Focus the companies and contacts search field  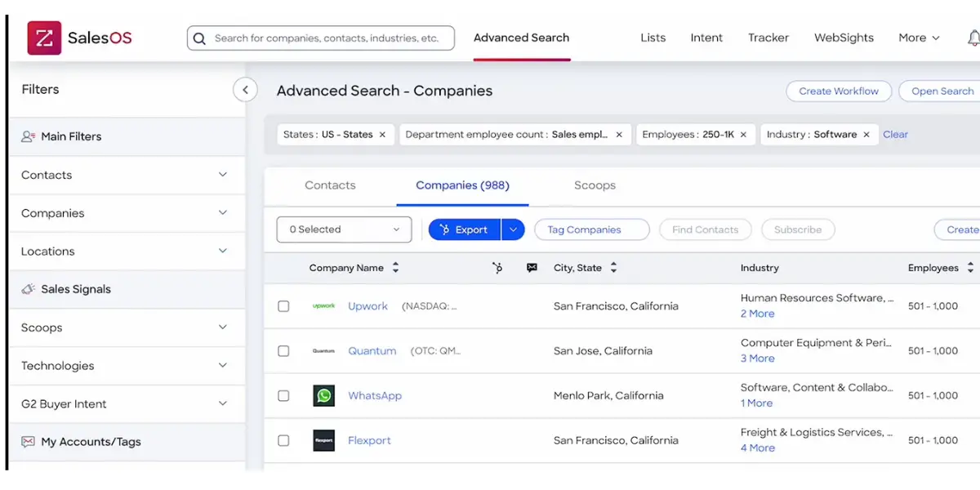pos(321,38)
